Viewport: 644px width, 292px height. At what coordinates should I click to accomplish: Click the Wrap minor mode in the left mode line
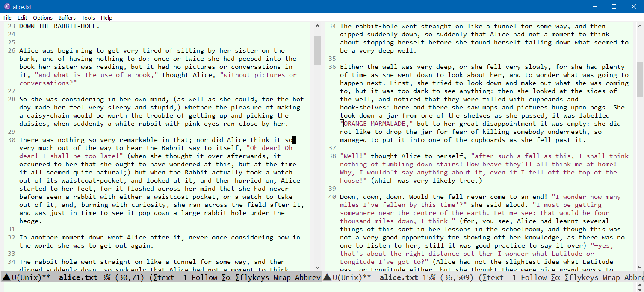[x=282, y=277]
